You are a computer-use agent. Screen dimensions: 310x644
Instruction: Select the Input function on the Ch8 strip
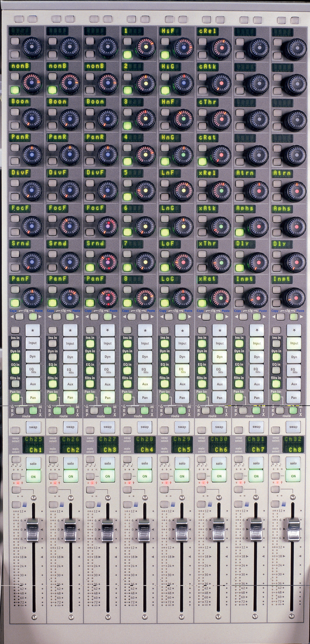[294, 343]
